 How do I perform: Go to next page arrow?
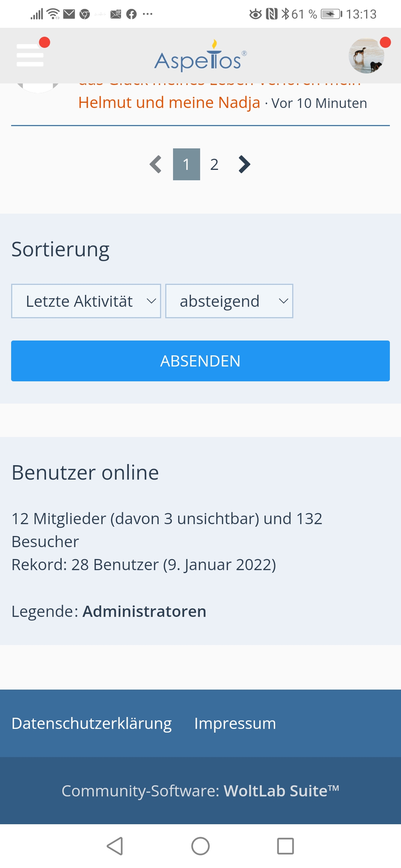244,164
